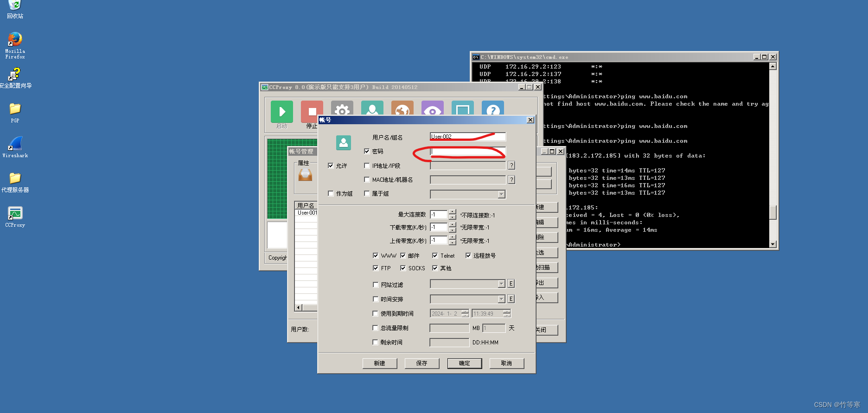Select the 代理服务器 folder on desktop
Viewport: 868px width, 413px height.
click(15, 182)
